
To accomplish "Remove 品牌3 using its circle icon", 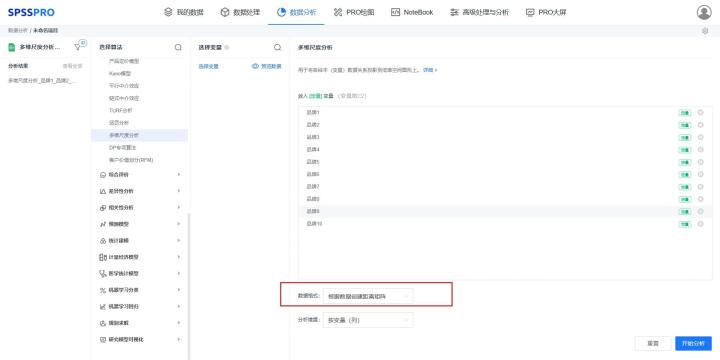I will pyautogui.click(x=700, y=137).
